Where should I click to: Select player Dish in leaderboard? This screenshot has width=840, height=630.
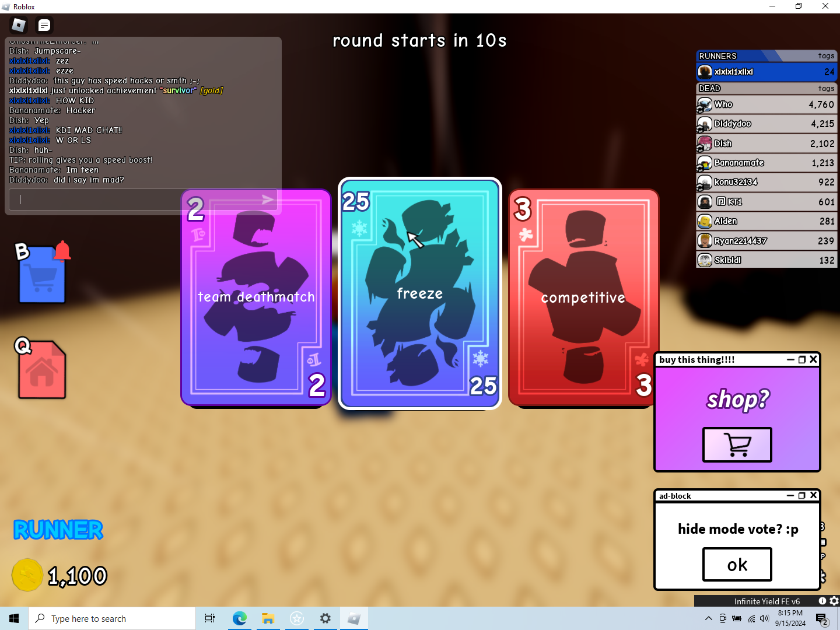click(766, 143)
